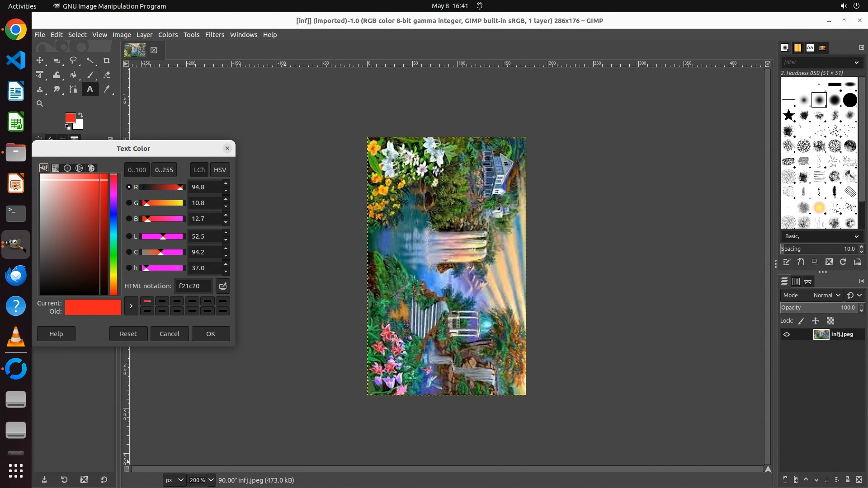Screen dimensions: 868x488
Task: Click the vertical hue color strip
Action: tap(114, 235)
